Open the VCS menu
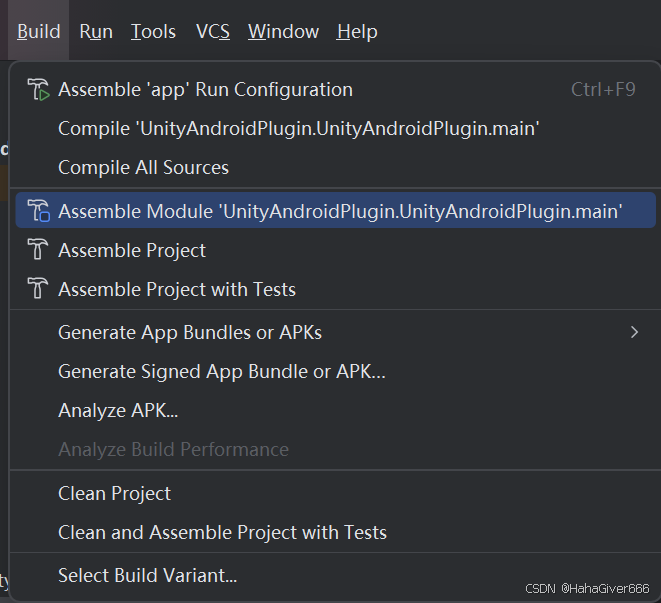 tap(213, 32)
